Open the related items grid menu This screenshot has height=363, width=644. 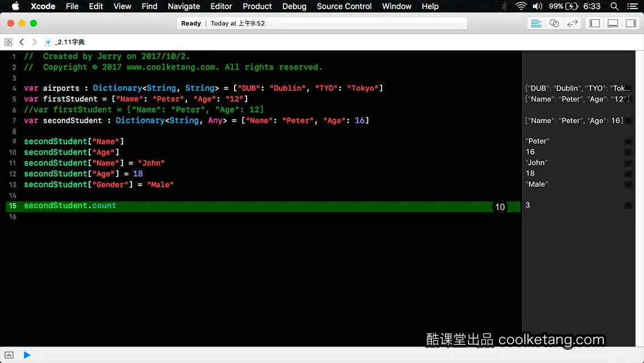(8, 42)
